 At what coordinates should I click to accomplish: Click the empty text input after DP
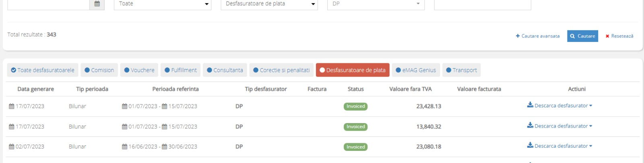(483, 4)
